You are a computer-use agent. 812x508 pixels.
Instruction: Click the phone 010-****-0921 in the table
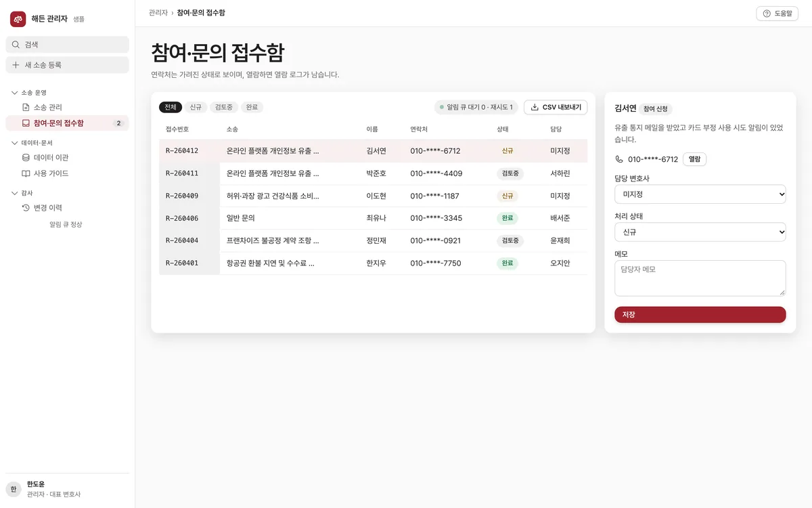pos(435,240)
